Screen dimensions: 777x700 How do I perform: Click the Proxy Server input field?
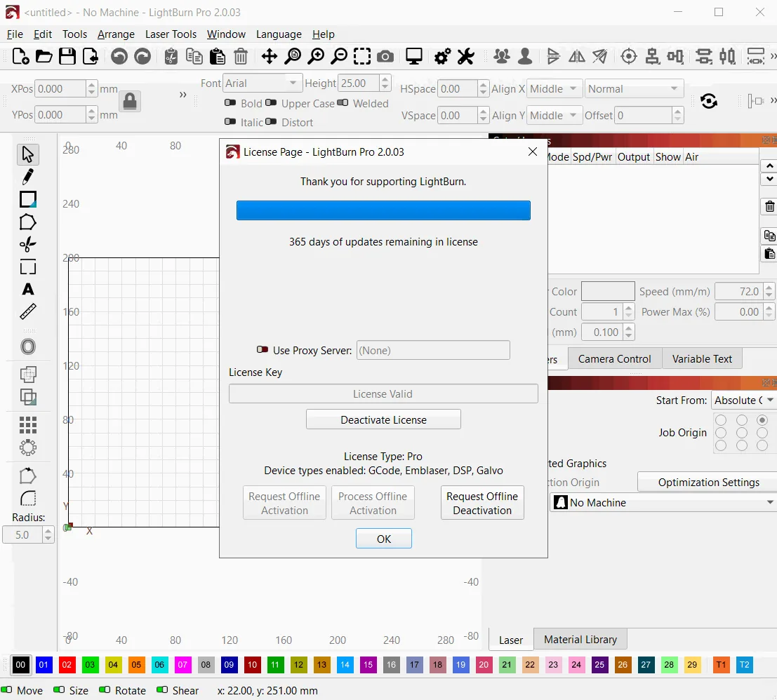pyautogui.click(x=433, y=350)
